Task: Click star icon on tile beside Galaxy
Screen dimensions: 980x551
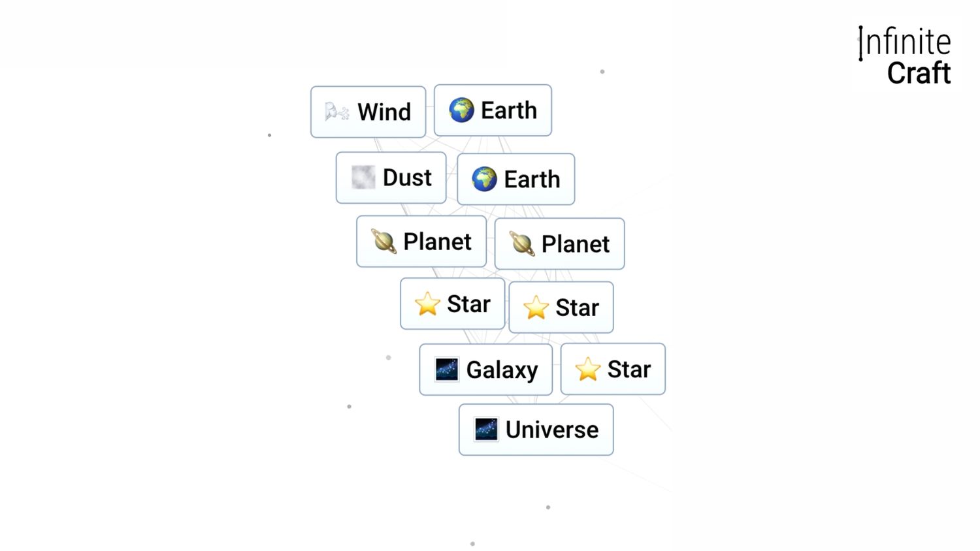Action: click(x=588, y=370)
